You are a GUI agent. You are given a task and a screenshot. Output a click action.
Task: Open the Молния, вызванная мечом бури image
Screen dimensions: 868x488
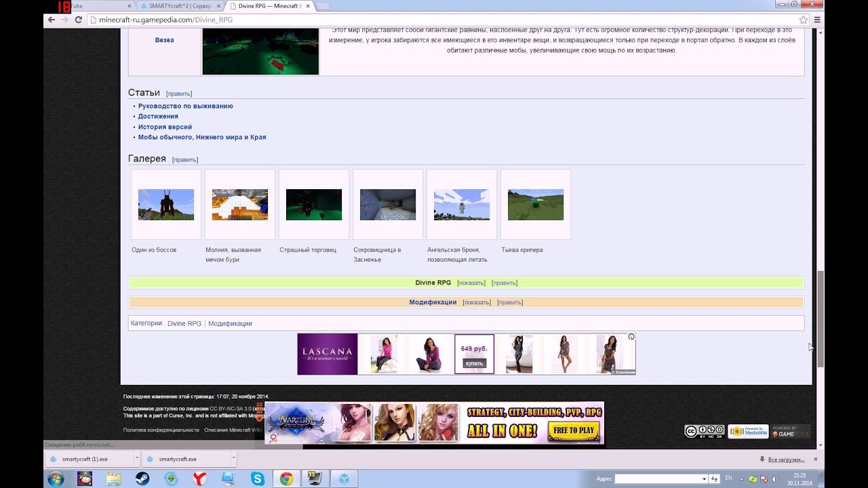click(240, 205)
